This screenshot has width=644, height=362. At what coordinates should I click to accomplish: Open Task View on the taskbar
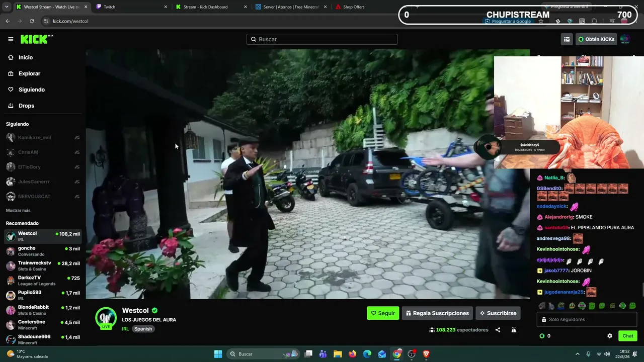point(308,354)
